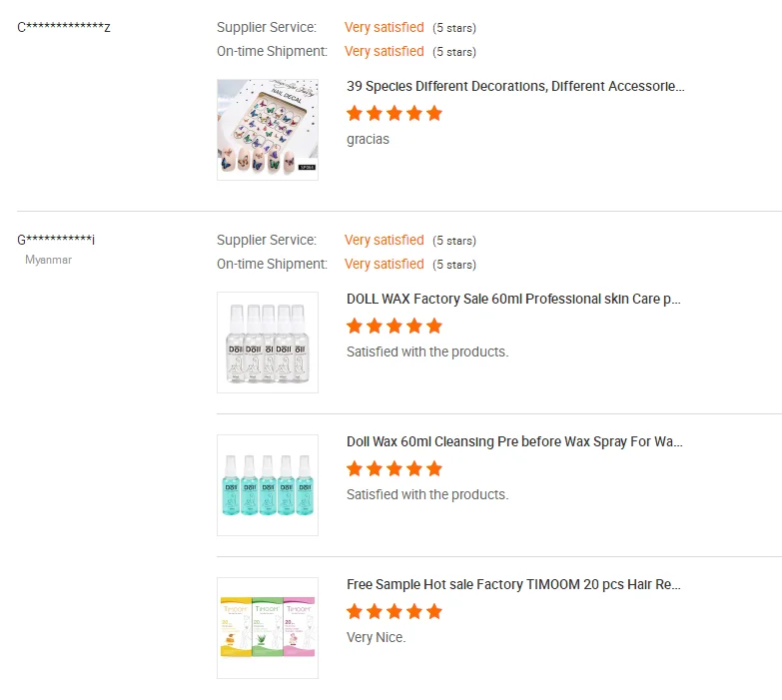The height and width of the screenshot is (700, 782).
Task: Click the 'gracias' review comment
Action: (368, 139)
